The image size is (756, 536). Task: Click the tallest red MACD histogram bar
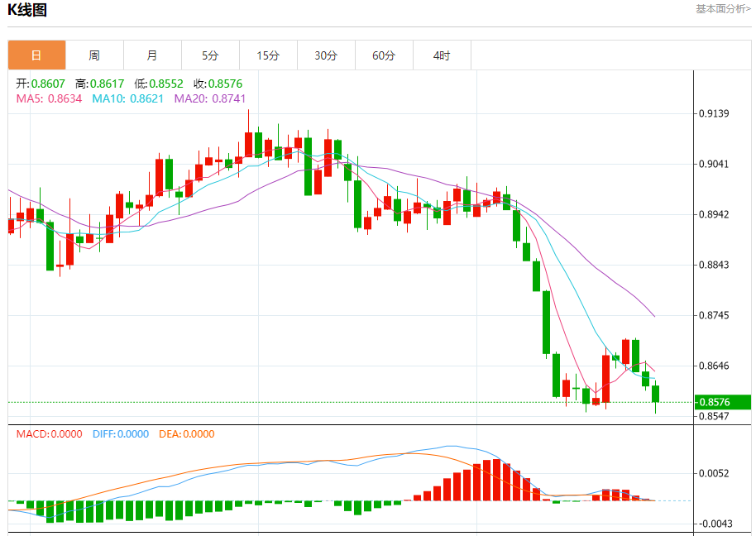coord(496,480)
